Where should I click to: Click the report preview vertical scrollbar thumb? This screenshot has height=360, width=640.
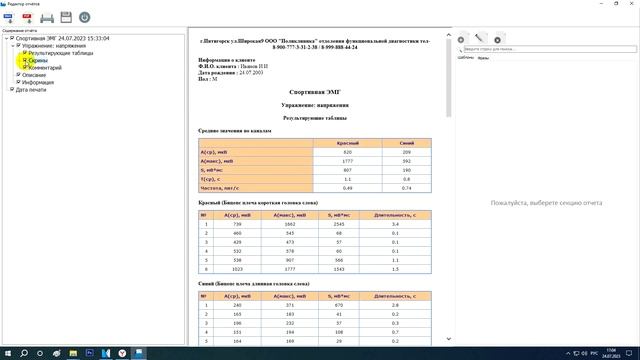[449, 78]
